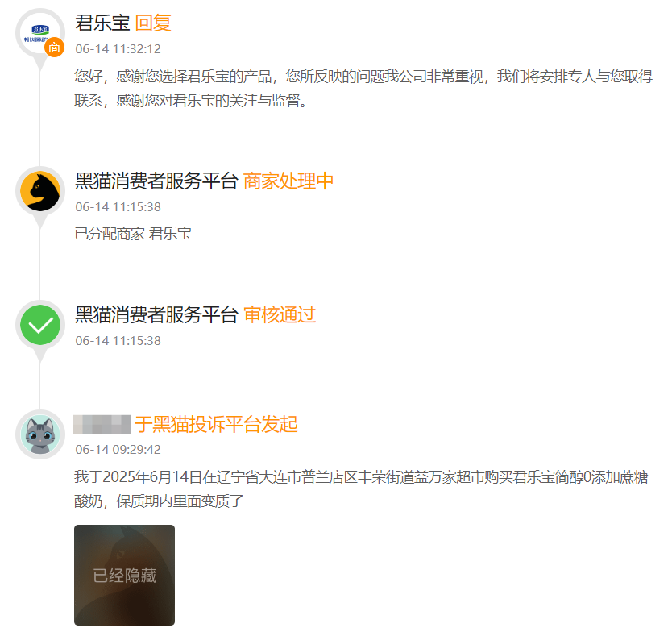Click the 商家处理中 status label
672x636 pixels.
288,181
